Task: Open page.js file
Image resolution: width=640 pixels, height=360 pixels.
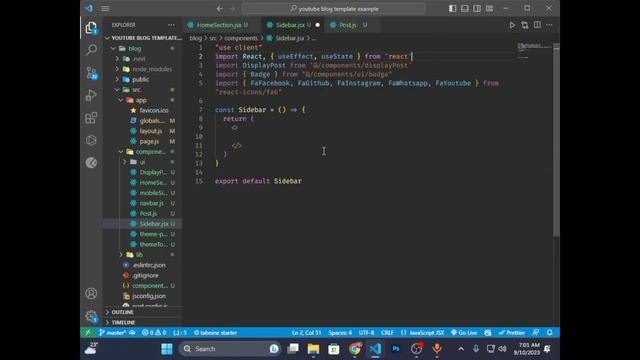Action: point(149,141)
